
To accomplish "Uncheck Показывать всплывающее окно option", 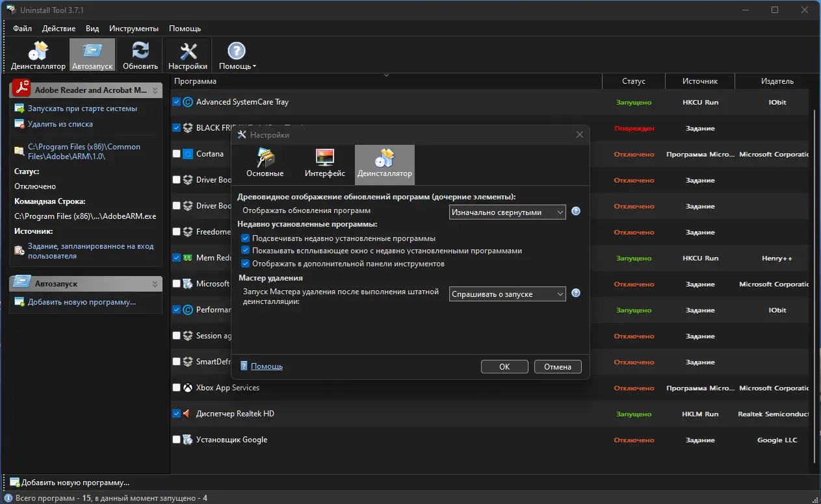I will (x=246, y=251).
